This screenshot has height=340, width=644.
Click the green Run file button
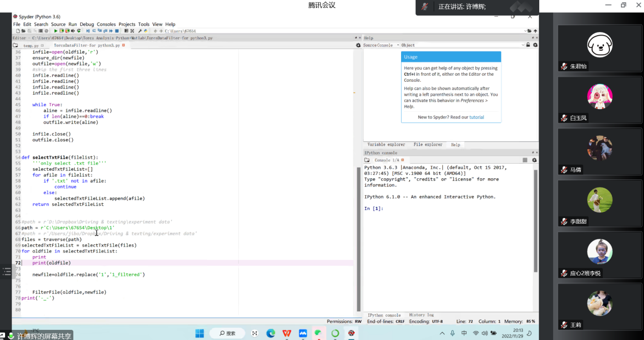(x=56, y=31)
